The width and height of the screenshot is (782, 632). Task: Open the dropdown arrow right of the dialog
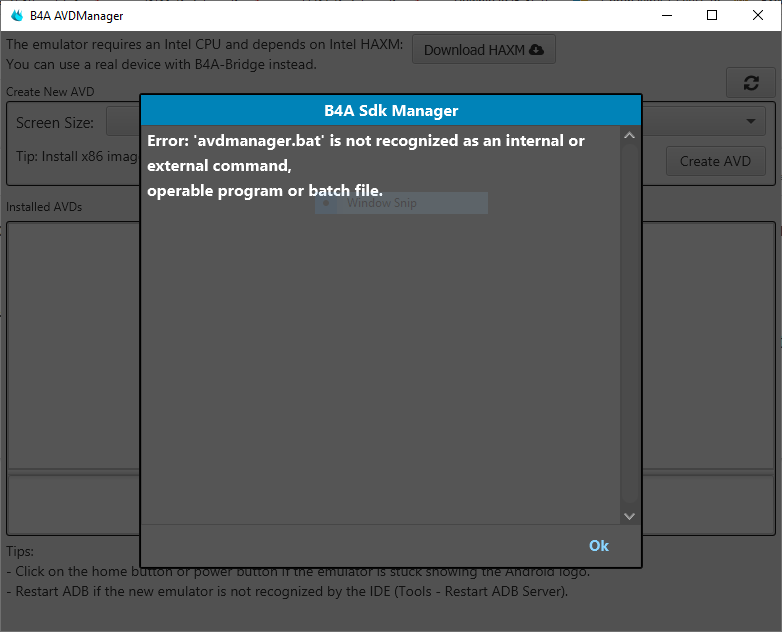(x=751, y=121)
